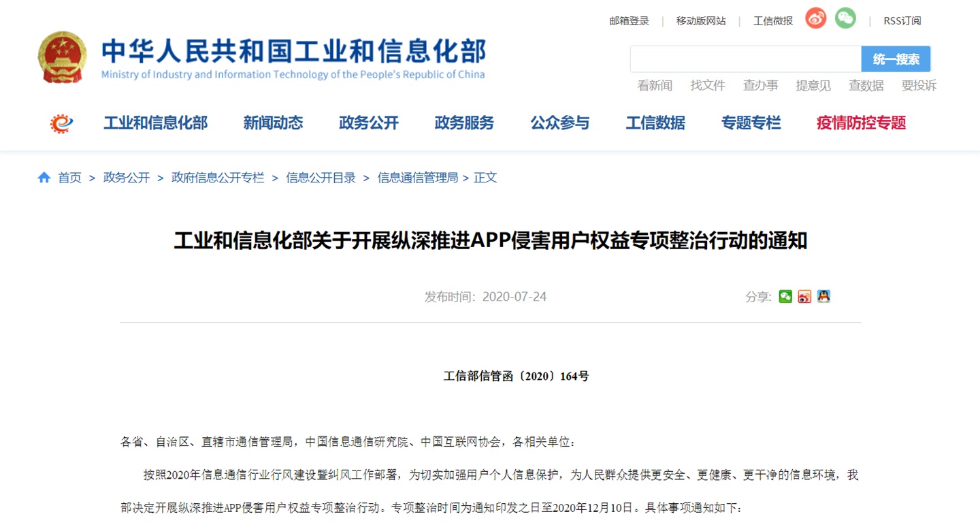Click the home icon in breadcrumb
The width and height of the screenshot is (980, 527).
point(44,178)
